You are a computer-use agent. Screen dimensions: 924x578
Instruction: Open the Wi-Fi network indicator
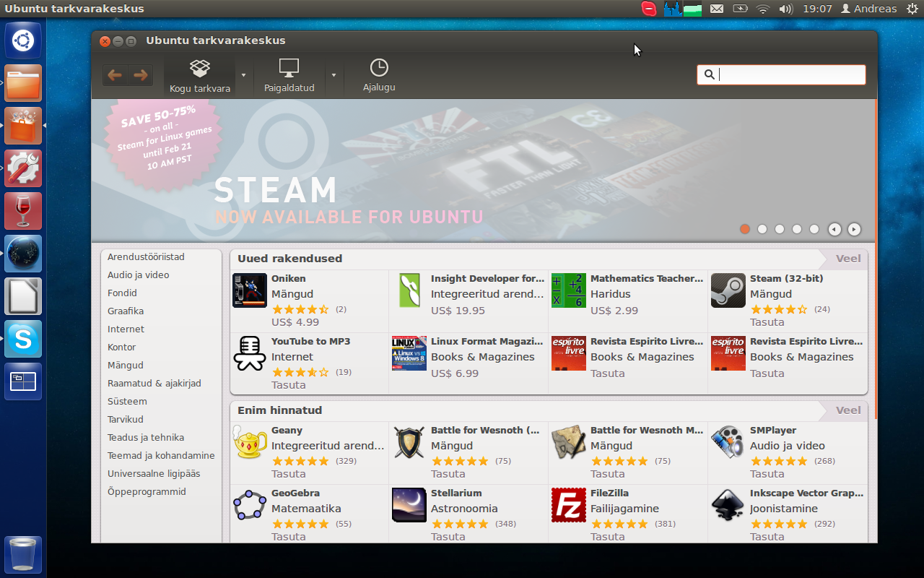point(763,9)
